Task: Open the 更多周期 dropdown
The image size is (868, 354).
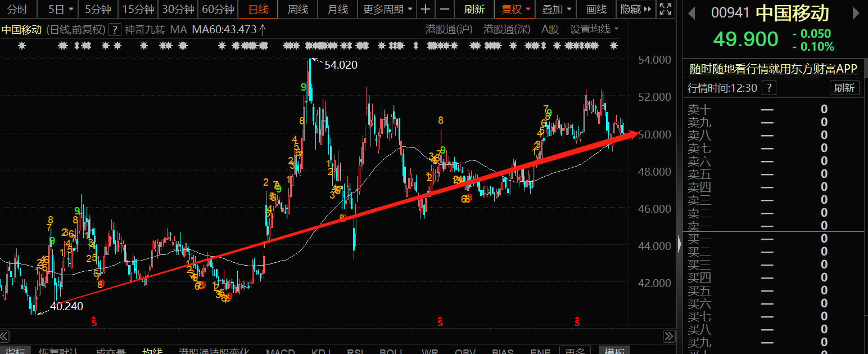Action: coord(387,10)
